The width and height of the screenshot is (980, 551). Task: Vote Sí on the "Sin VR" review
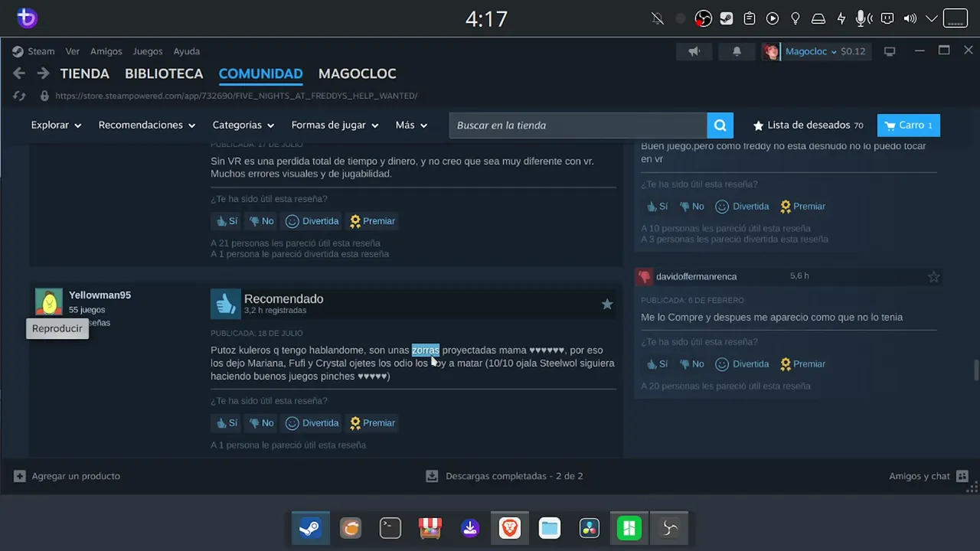pyautogui.click(x=227, y=221)
